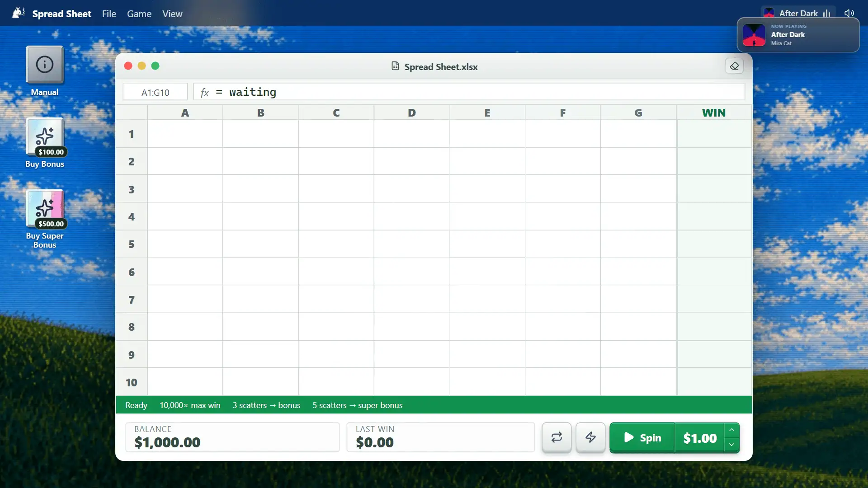
Task: Click the formula bar showing waiting
Action: pos(469,92)
